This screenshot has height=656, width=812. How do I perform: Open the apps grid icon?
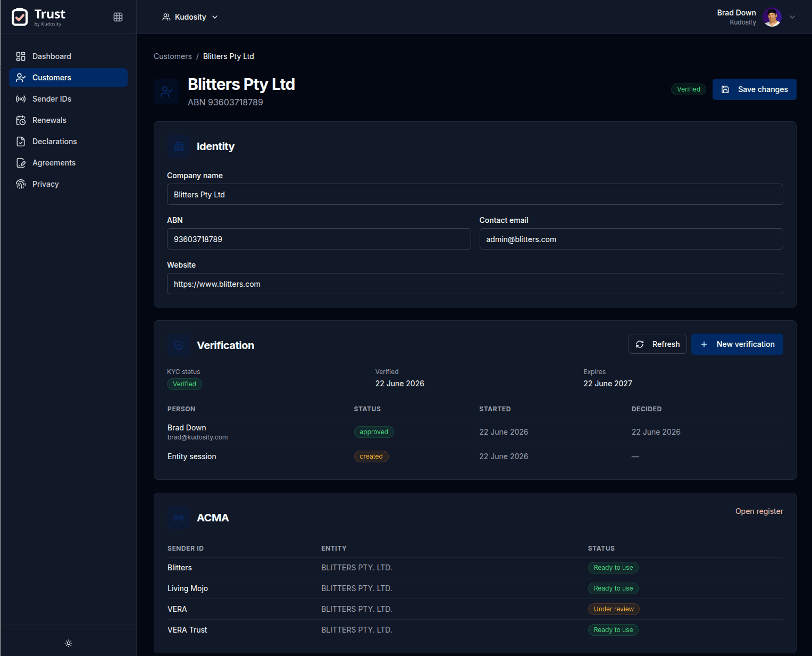[118, 17]
